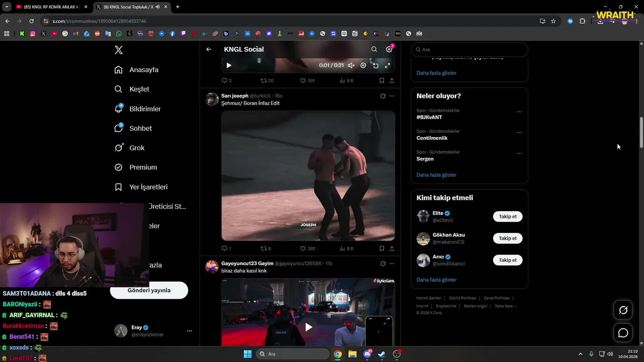Share the top video post
The height and width of the screenshot is (362, 644).
[x=392, y=80]
